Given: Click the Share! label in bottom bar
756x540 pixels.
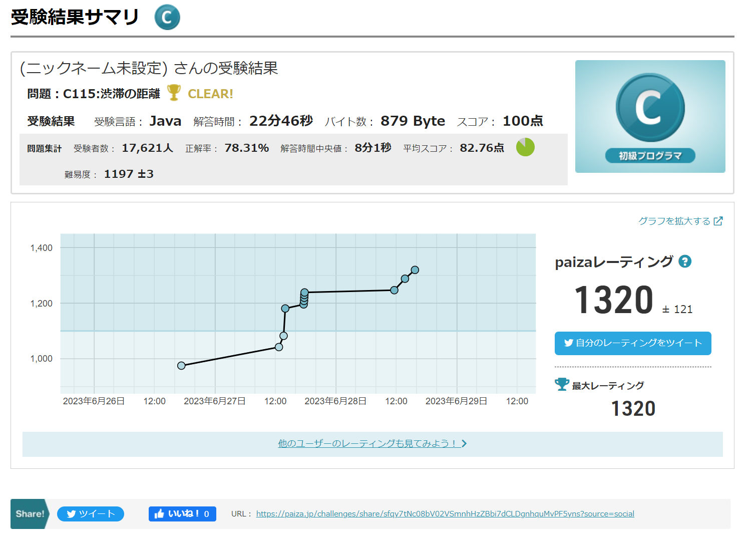Looking at the screenshot, I should click(30, 514).
